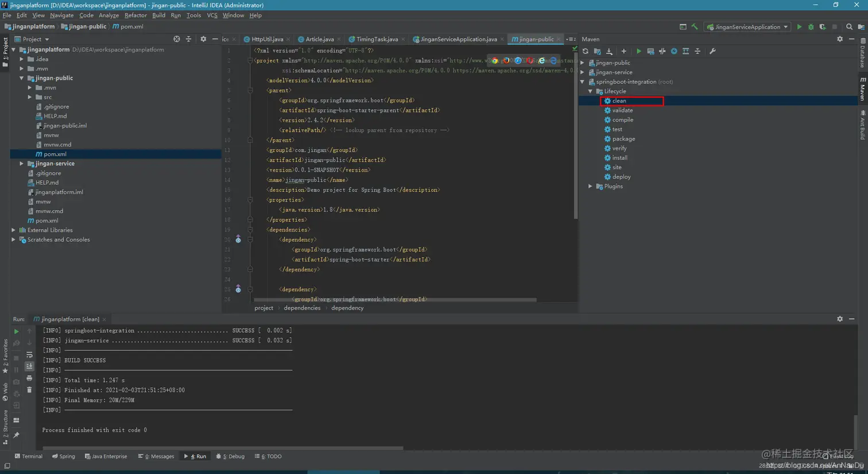Image resolution: width=868 pixels, height=474 pixels.
Task: Run JinganServiceApplication from top toolbar
Action: point(799,26)
